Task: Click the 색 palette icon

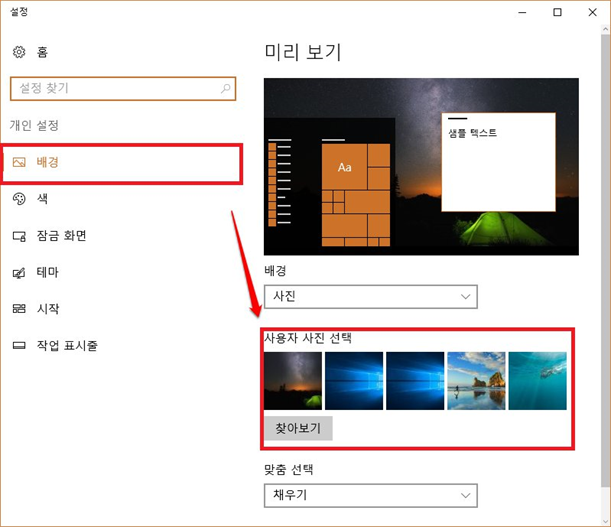Action: pyautogui.click(x=19, y=199)
